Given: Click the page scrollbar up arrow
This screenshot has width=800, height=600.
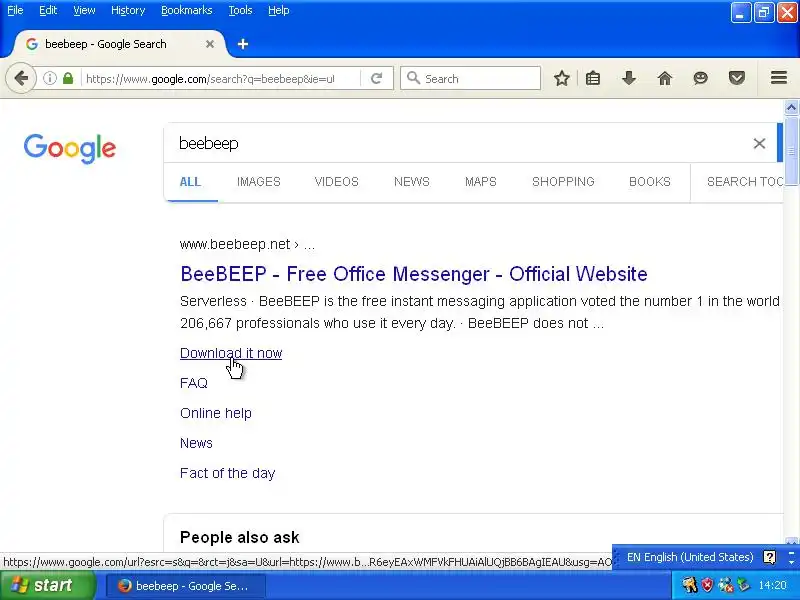Looking at the screenshot, I should point(791,108).
